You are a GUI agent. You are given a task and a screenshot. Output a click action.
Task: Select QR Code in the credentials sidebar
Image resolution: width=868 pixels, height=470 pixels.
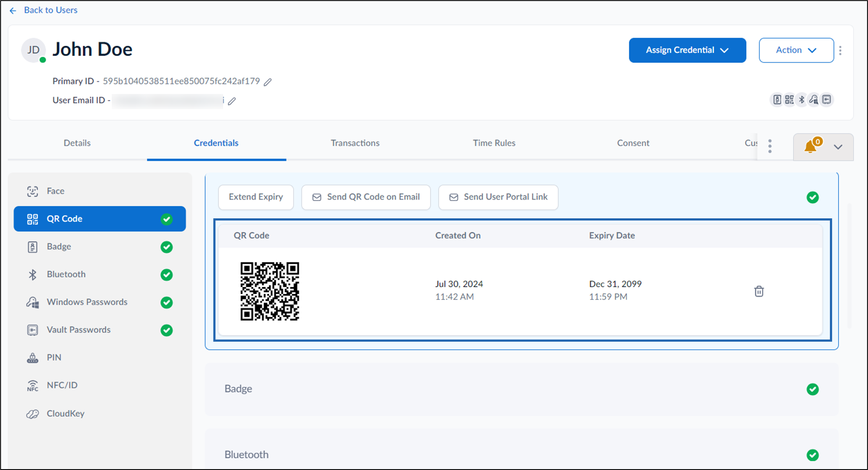point(100,219)
